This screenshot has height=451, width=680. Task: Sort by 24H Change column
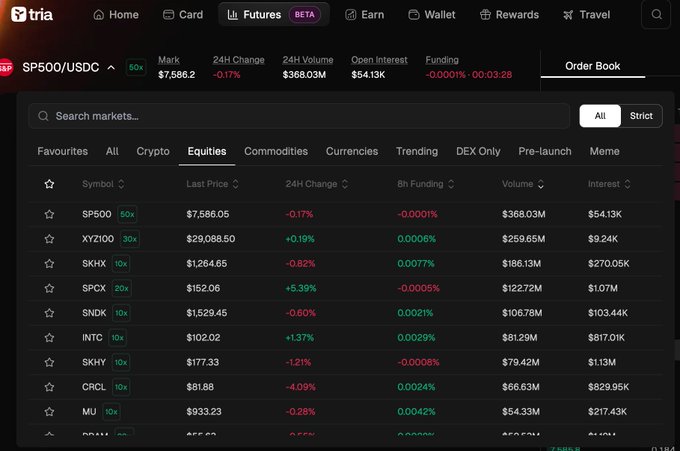coord(317,184)
